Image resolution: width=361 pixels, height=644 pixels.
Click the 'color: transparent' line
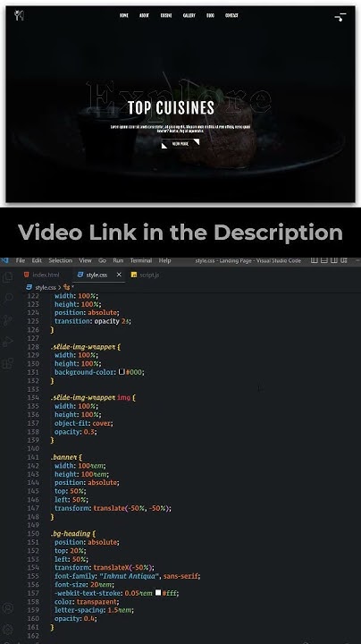[x=87, y=601]
